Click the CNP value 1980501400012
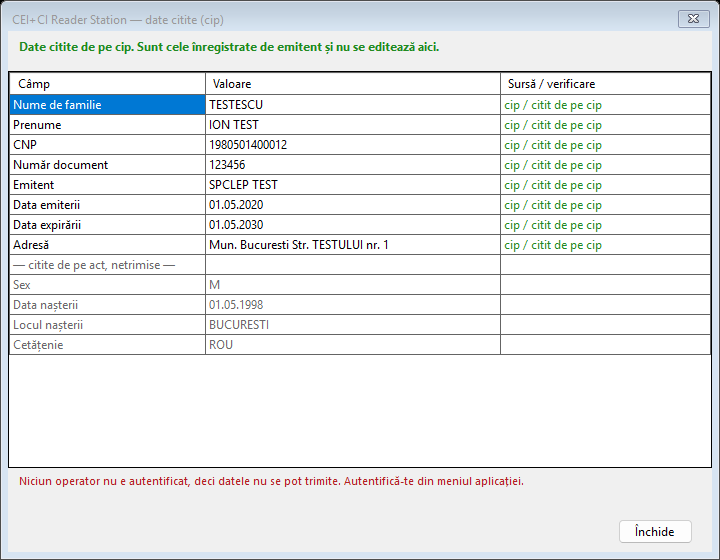The image size is (720, 560). [x=248, y=145]
